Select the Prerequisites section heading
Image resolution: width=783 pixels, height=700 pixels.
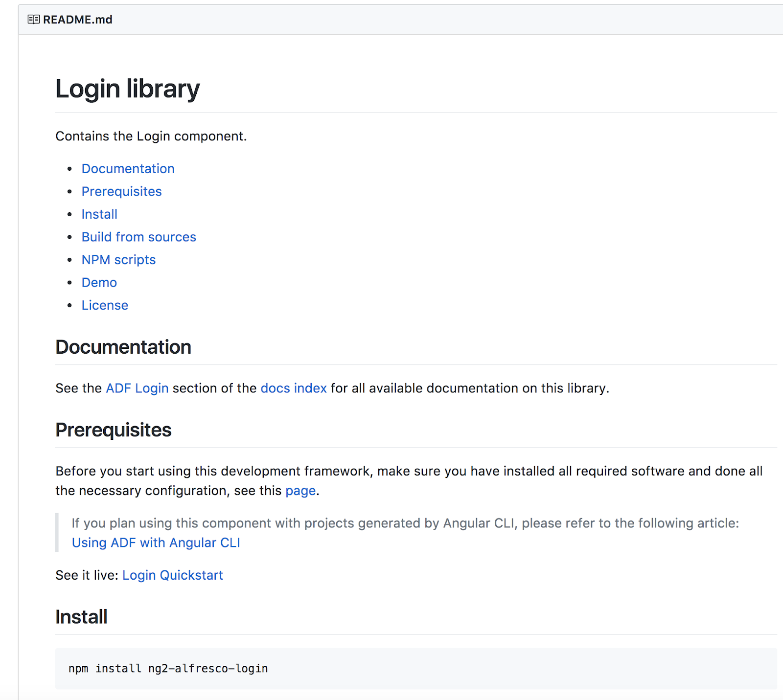click(x=114, y=430)
